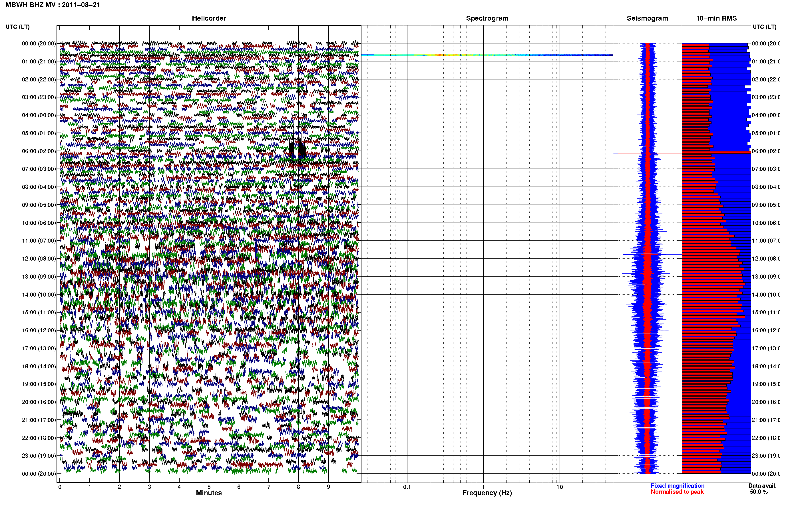Screen dimensions: 812x508
Task: Click the left '19:00 (15:00)' time label
Action: click(39, 384)
